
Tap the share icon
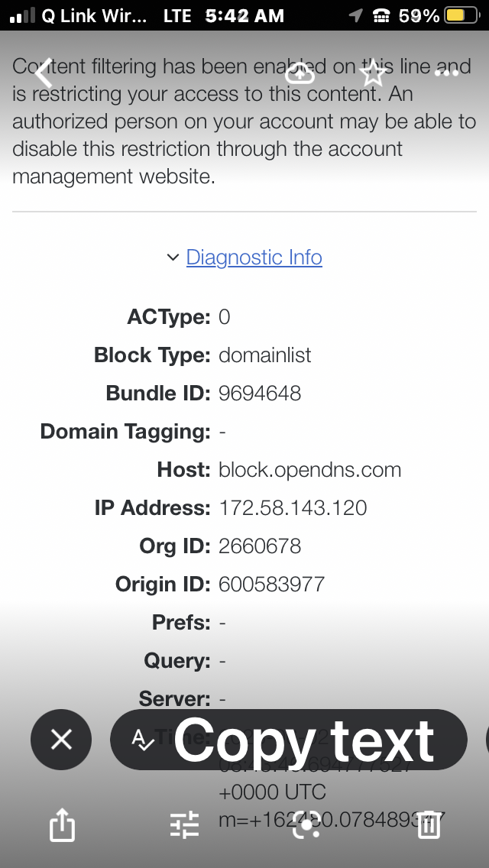pos(62,825)
